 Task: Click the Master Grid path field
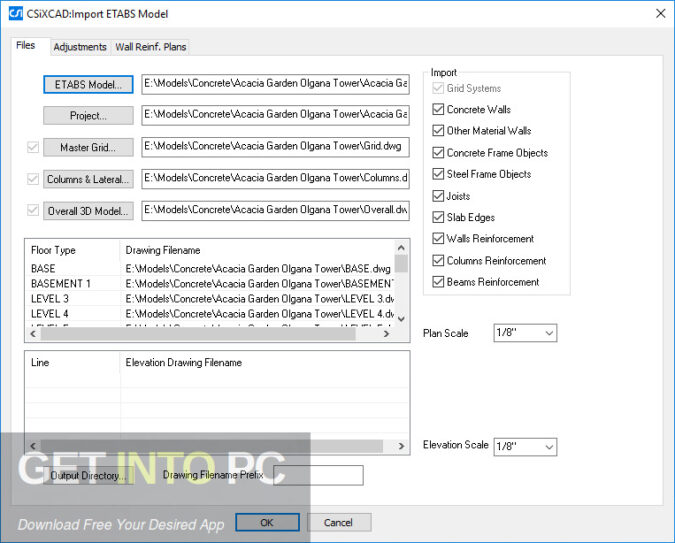point(276,147)
